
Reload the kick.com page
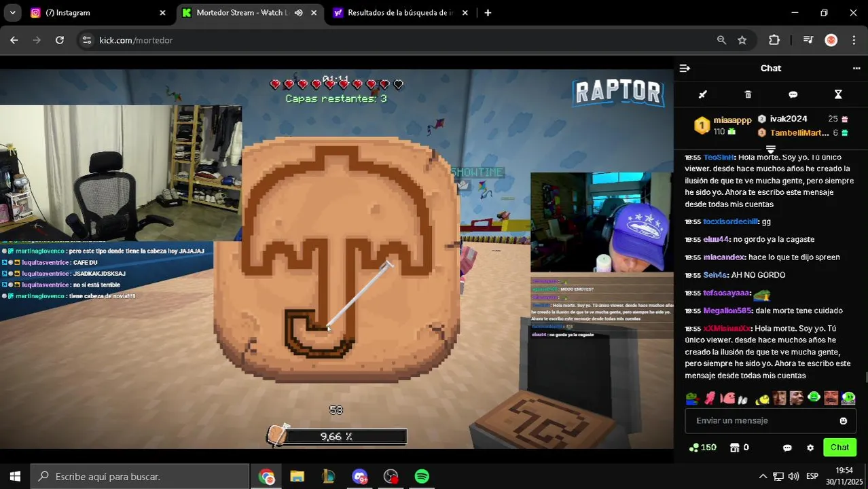point(60,40)
